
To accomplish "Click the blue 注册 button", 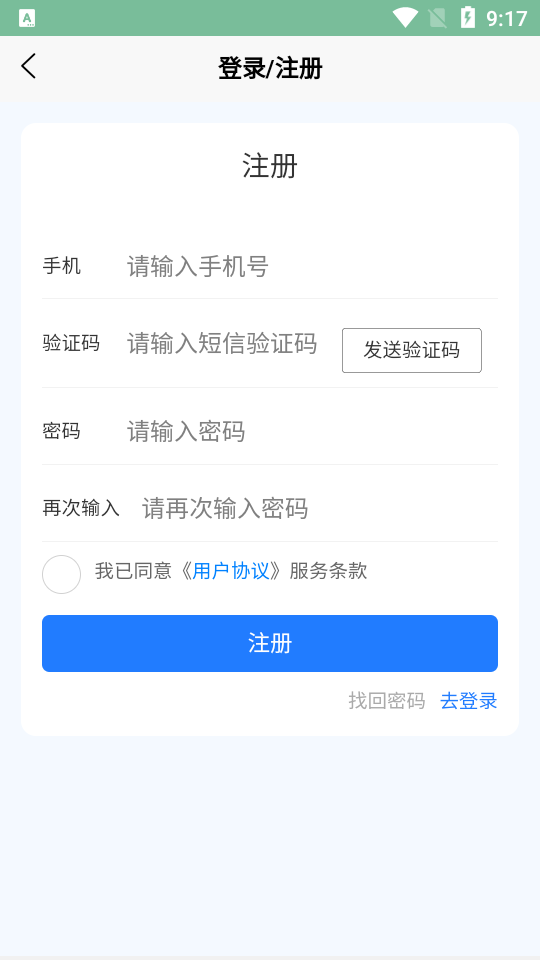I will pos(270,643).
